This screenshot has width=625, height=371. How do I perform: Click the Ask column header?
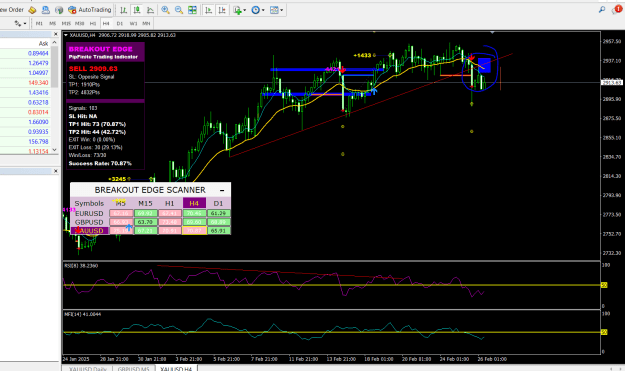click(43, 43)
